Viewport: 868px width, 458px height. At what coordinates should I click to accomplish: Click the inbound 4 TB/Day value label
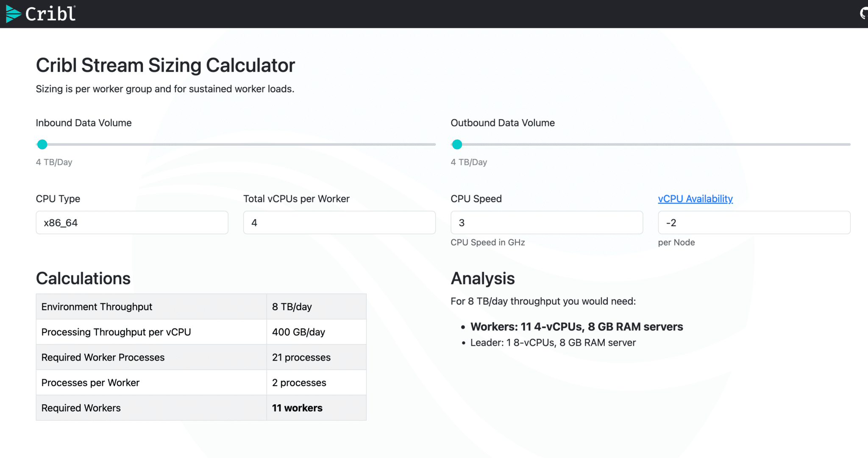click(54, 162)
